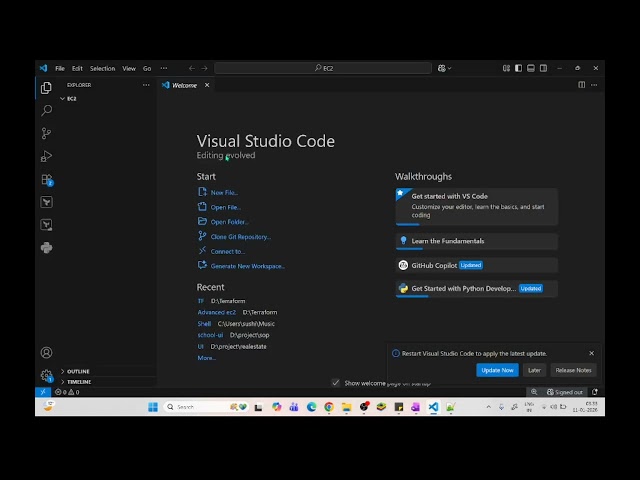Click Clone Git Repository link
The height and width of the screenshot is (480, 640).
(x=241, y=237)
